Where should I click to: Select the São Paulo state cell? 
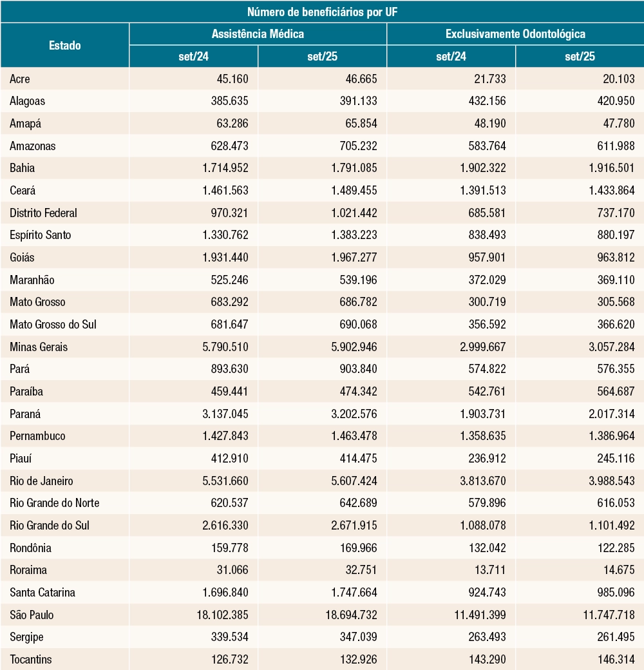(x=32, y=615)
